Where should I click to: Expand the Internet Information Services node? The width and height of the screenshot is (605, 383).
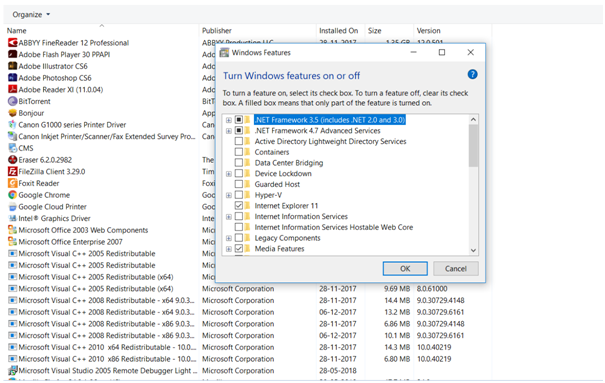[x=229, y=217]
